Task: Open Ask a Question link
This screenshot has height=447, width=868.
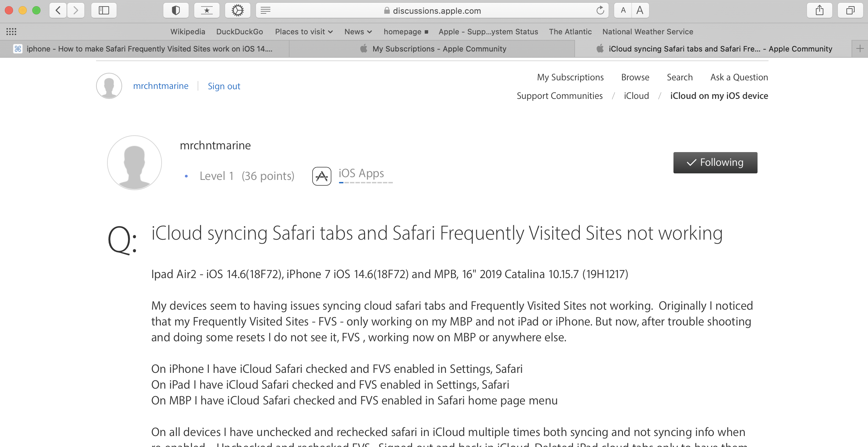Action: click(x=739, y=77)
